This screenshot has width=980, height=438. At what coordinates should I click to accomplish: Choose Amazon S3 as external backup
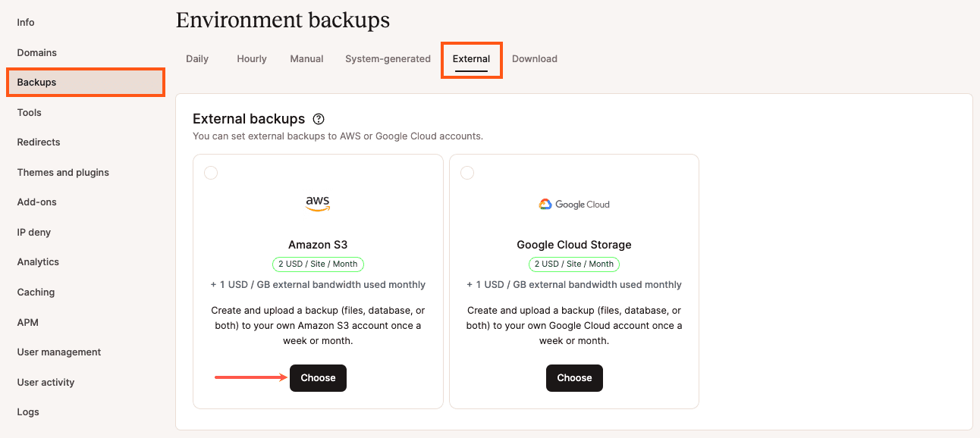click(x=318, y=377)
